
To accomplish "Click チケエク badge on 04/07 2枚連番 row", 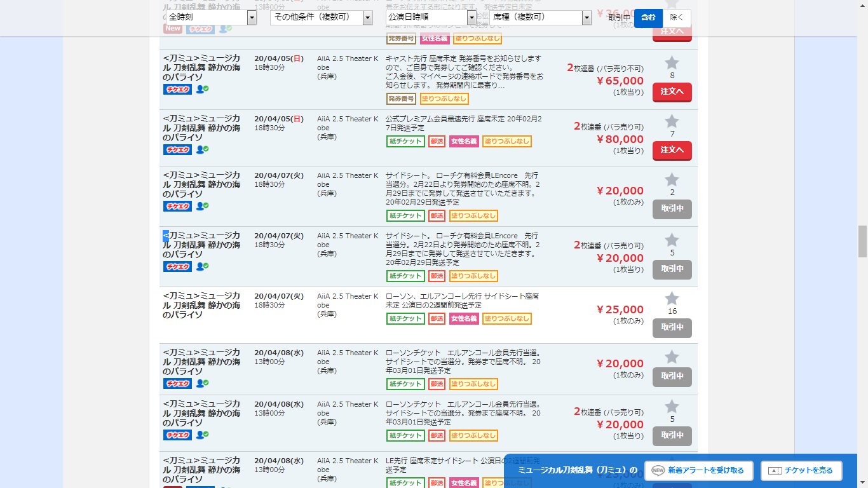I will [x=177, y=266].
